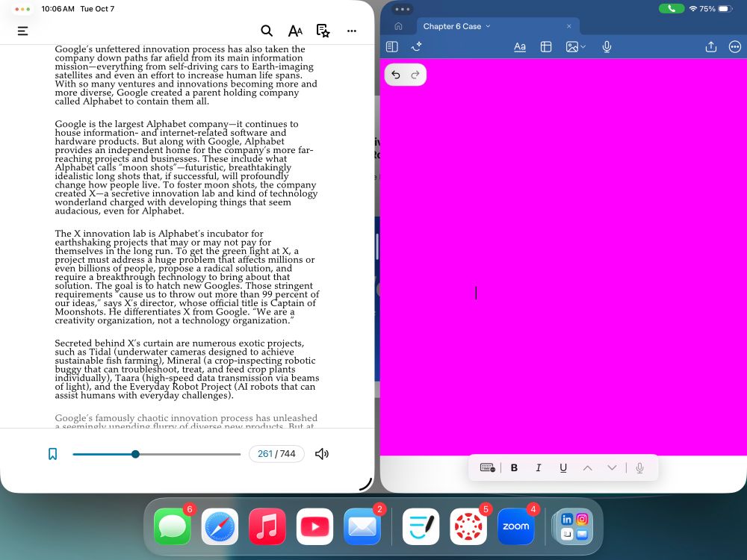Redo the last undone action

coord(415,75)
